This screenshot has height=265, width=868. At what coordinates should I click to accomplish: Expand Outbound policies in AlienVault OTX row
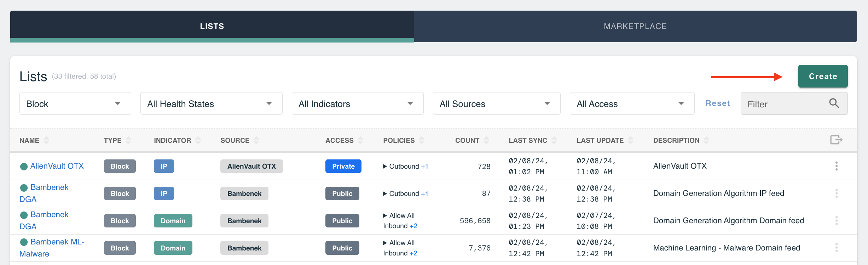tap(385, 166)
